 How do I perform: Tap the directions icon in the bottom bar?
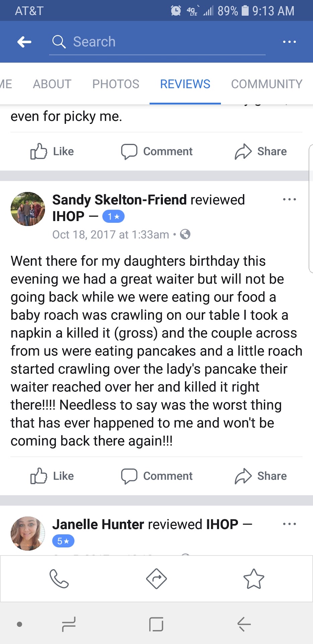tap(156, 579)
